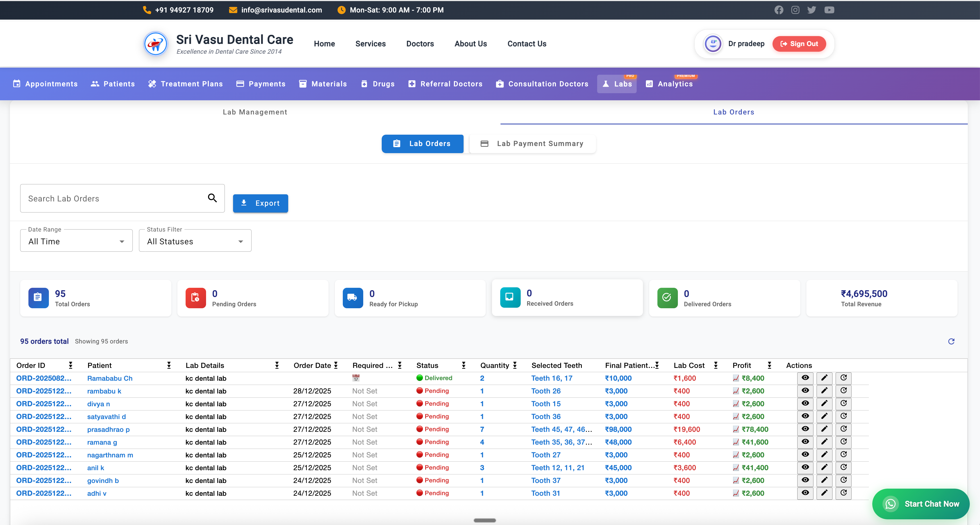The width and height of the screenshot is (980, 525).
Task: Open Lab Payment Summary tab
Action: 532,144
